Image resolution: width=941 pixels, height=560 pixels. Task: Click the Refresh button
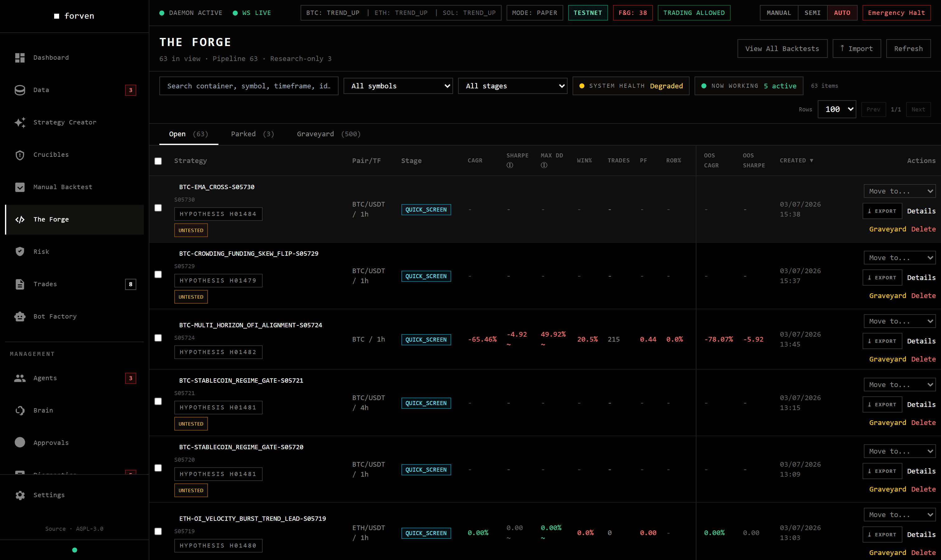tap(908, 49)
